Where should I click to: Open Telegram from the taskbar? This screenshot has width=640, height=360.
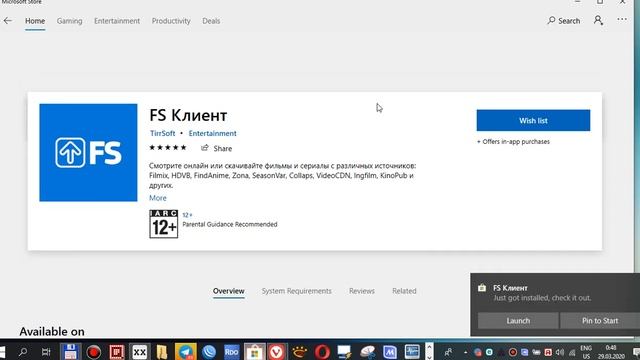coord(186,352)
